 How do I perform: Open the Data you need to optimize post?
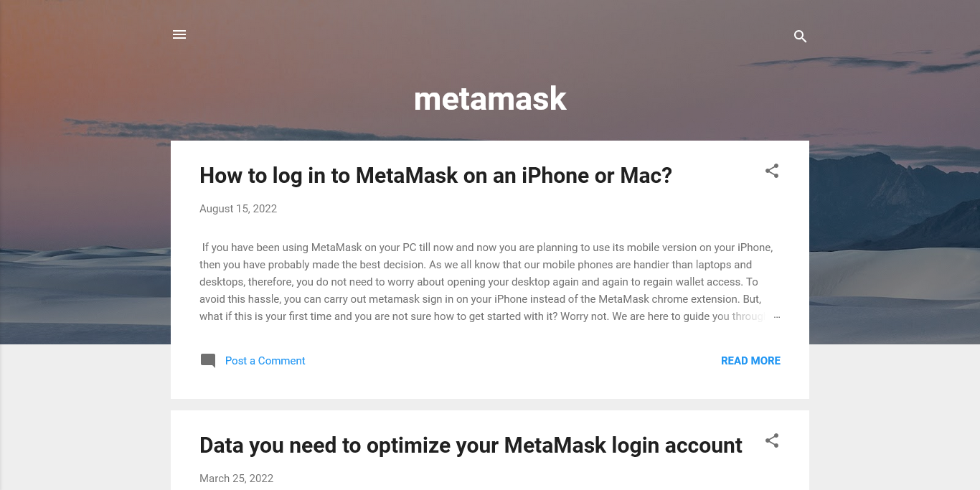pos(471,445)
